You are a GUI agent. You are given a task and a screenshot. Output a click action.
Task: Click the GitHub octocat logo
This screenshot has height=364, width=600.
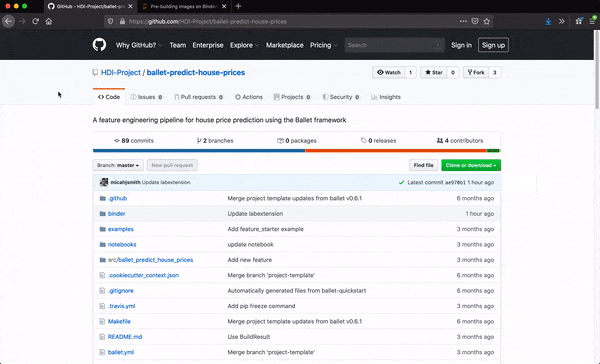pos(99,45)
